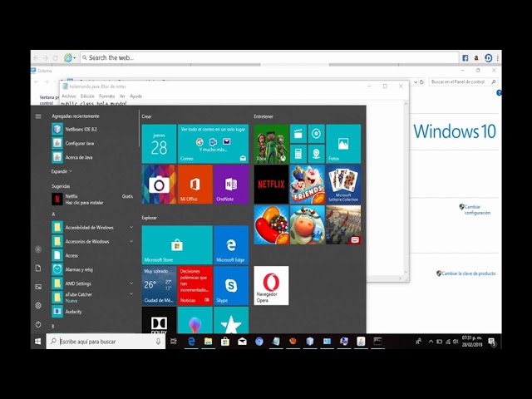Open Power options in Start rail
This screenshot has width=532, height=399.
38,324
